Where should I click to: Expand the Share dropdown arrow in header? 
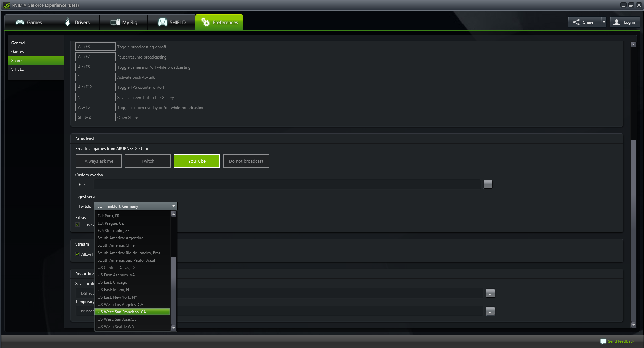604,22
